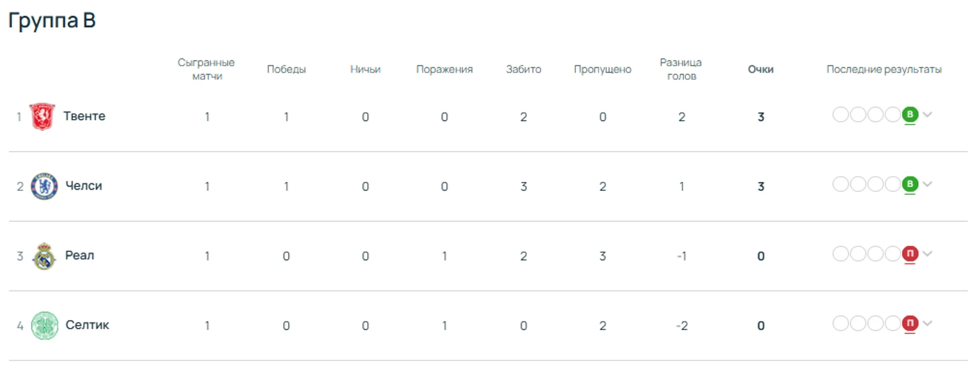Click the Последние результаты column header
The height and width of the screenshot is (373, 980).
pos(883,69)
